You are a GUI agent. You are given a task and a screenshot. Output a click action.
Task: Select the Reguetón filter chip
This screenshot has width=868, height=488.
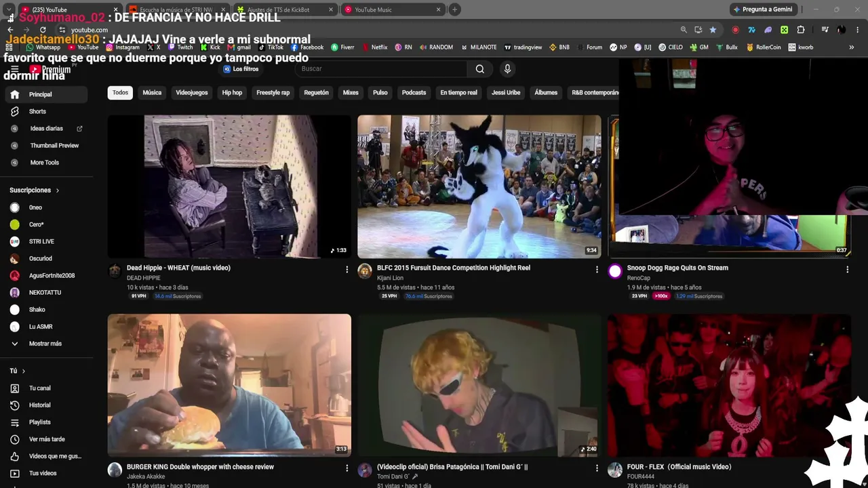tap(316, 93)
